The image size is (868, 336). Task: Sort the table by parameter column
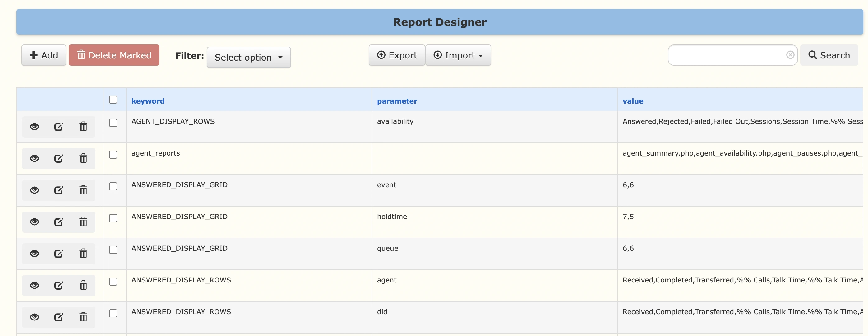(397, 101)
